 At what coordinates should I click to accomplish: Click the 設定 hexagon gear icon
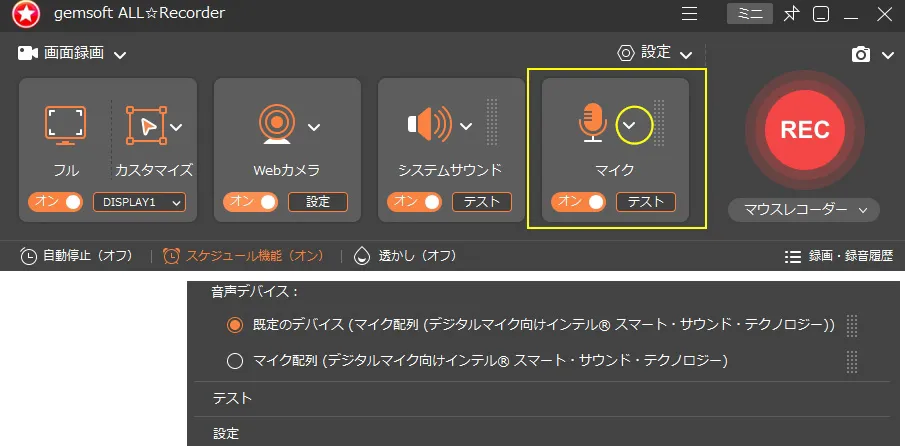pyautogui.click(x=626, y=53)
